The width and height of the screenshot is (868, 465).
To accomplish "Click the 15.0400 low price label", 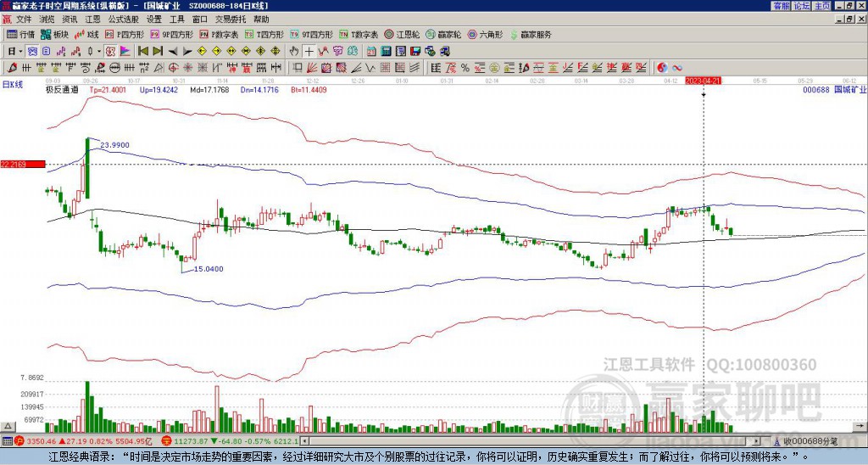I will 209,269.
